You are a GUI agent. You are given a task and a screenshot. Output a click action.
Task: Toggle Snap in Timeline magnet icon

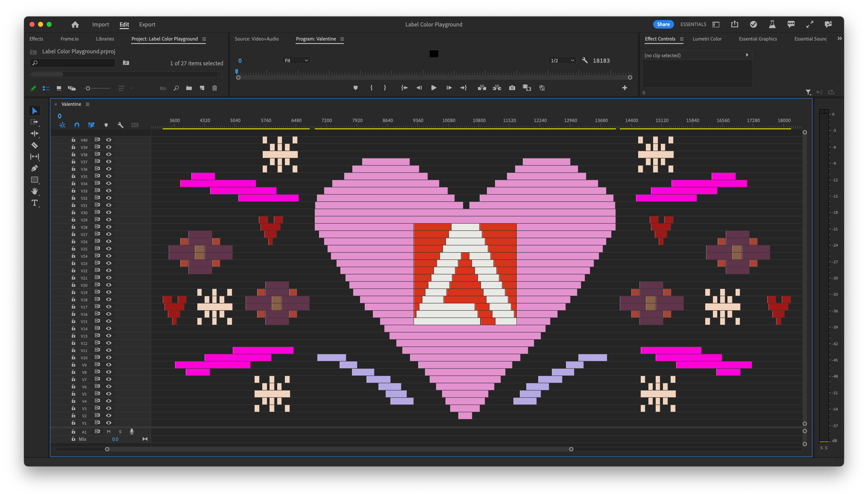click(77, 125)
